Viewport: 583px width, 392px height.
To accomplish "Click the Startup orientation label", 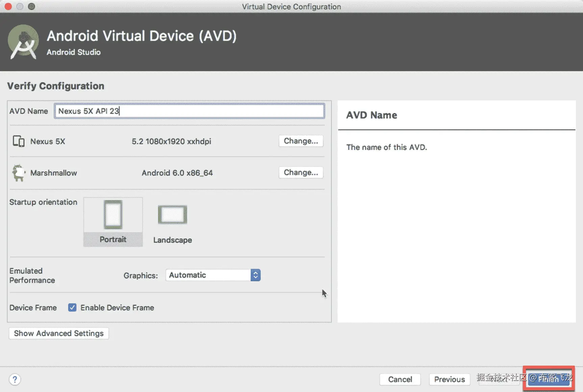I will [x=43, y=202].
